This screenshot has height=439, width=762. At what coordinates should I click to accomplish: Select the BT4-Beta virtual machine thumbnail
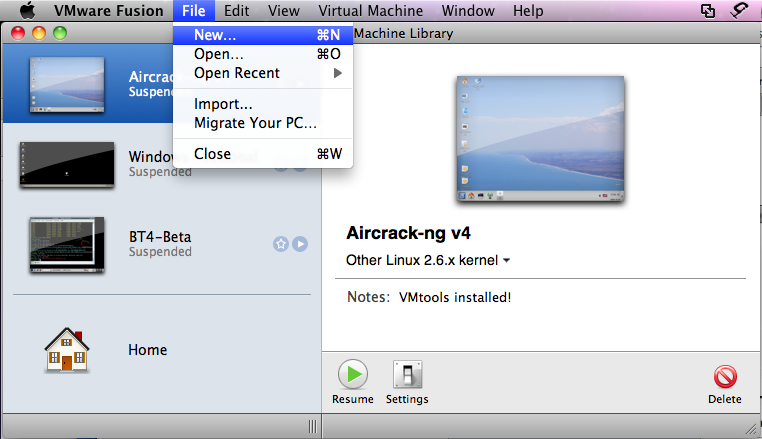67,245
